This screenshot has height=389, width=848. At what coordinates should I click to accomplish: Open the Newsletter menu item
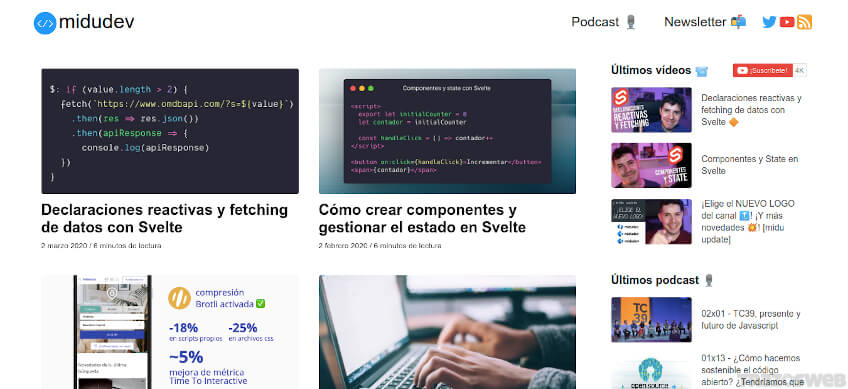[x=695, y=22]
